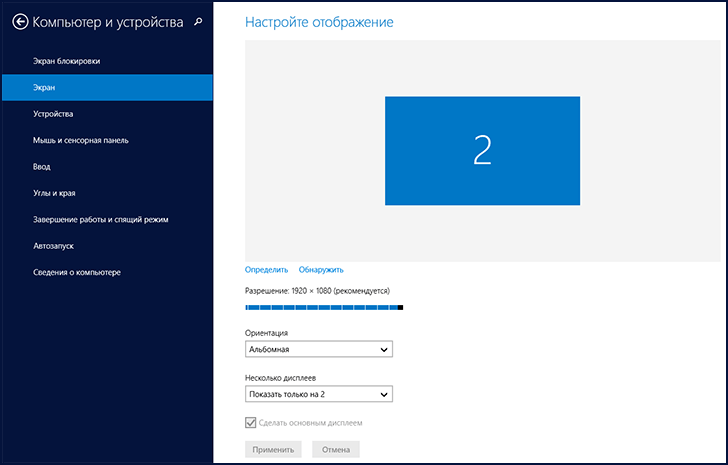Viewport: 728px width, 465px height.
Task: Open the 'Несколько дисплеев' dropdown
Action: (318, 394)
